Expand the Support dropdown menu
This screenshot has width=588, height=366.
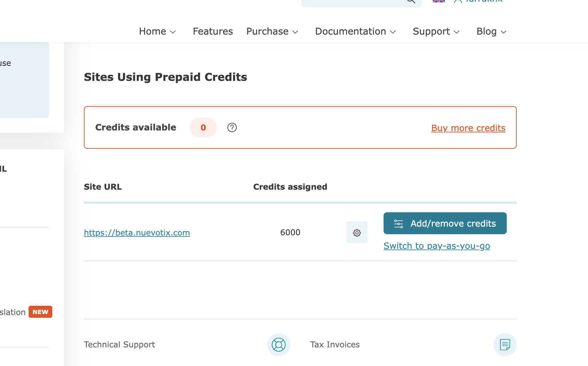point(436,31)
